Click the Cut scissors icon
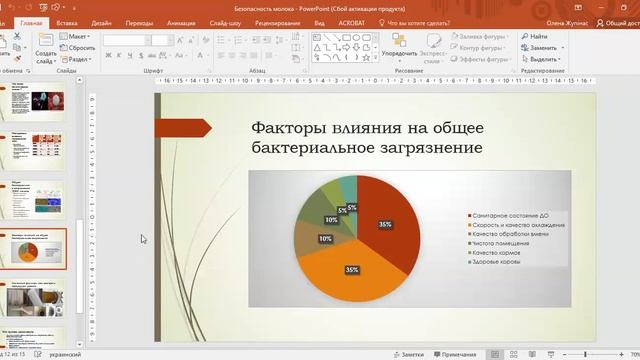Image resolution: width=640 pixels, height=360 pixels. [17, 36]
